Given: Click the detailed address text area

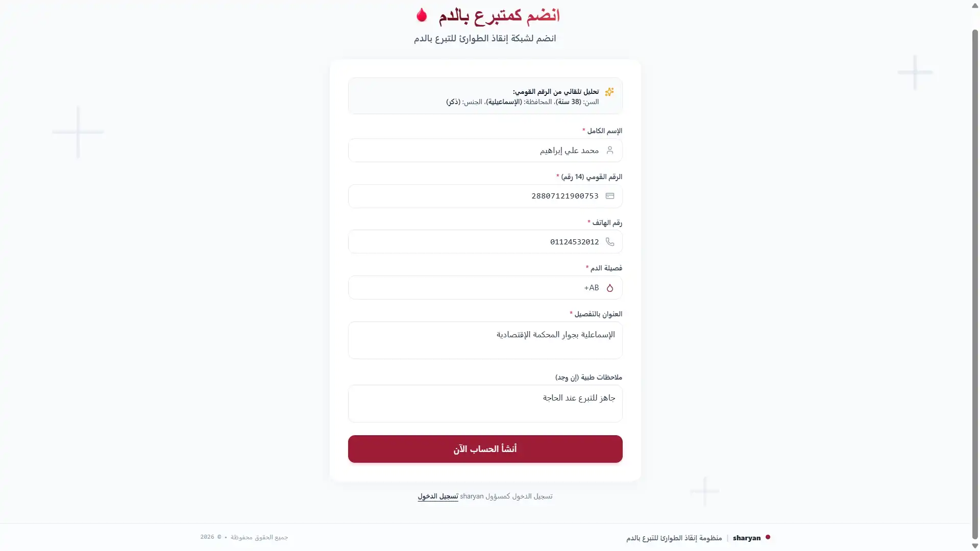Looking at the screenshot, I should (x=485, y=340).
